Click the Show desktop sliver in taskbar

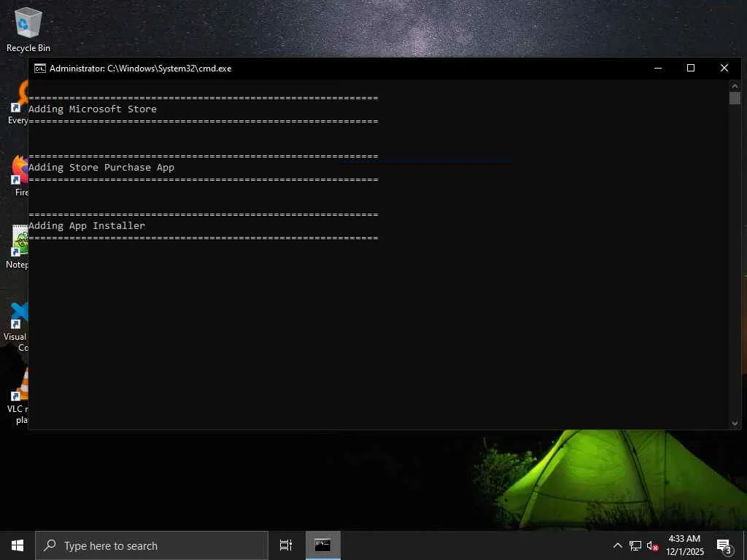point(745,545)
